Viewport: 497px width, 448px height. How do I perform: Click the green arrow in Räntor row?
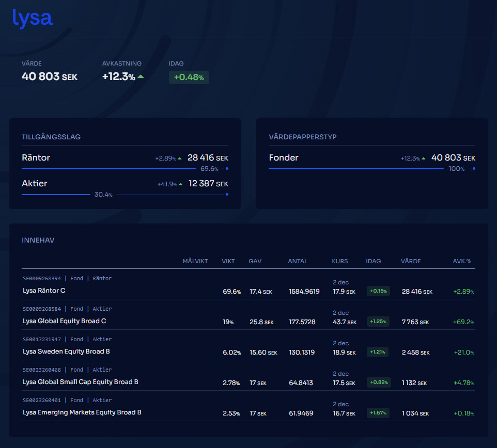click(x=180, y=158)
